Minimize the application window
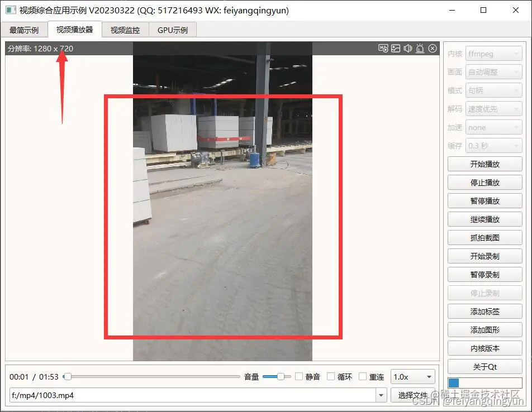This screenshot has width=532, height=412. coord(452,10)
